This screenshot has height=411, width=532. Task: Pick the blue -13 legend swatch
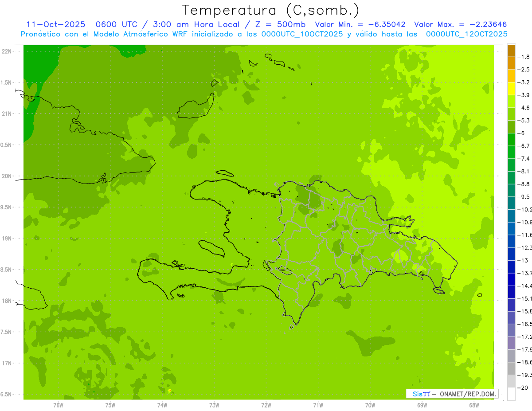pyautogui.click(x=511, y=254)
